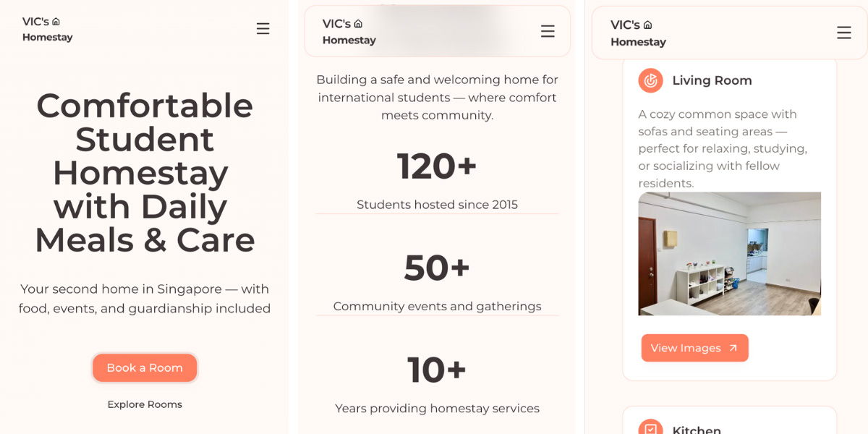The image size is (868, 434).
Task: Click the Living Room card title
Action: (x=712, y=80)
